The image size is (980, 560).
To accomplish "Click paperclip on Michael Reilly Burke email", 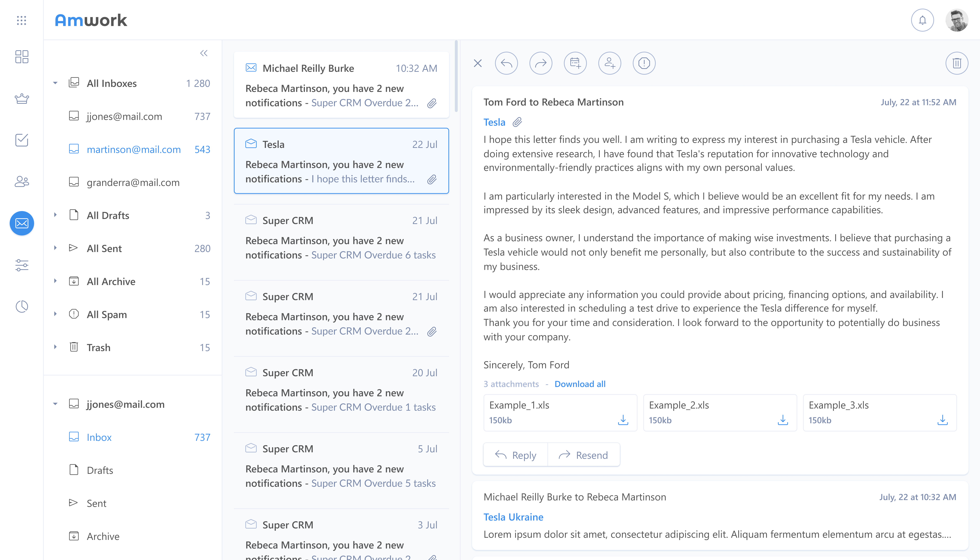I will 432,103.
